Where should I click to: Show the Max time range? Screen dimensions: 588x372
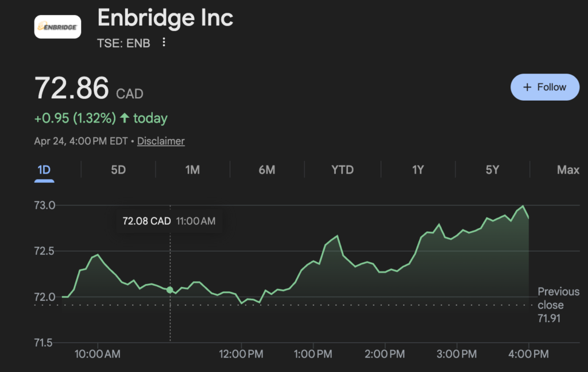(568, 170)
